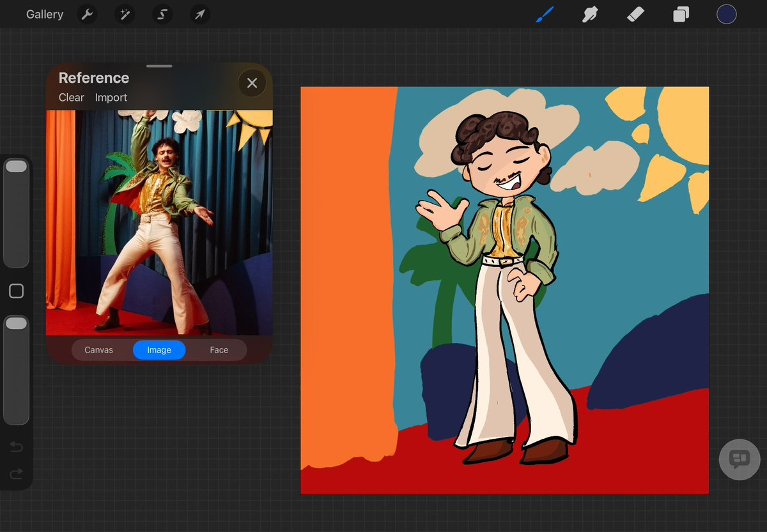This screenshot has width=767, height=532.
Task: Redo the last action
Action: [16, 473]
